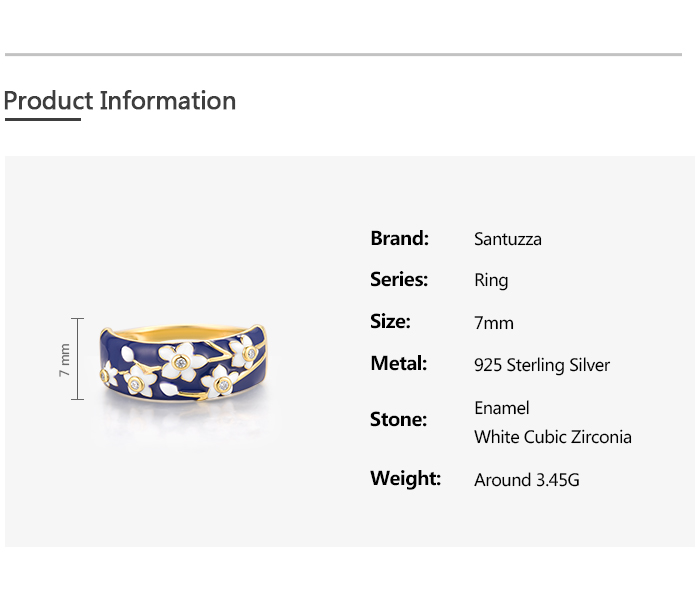
Task: Click the 925 Sterling Silver text
Action: click(x=541, y=365)
